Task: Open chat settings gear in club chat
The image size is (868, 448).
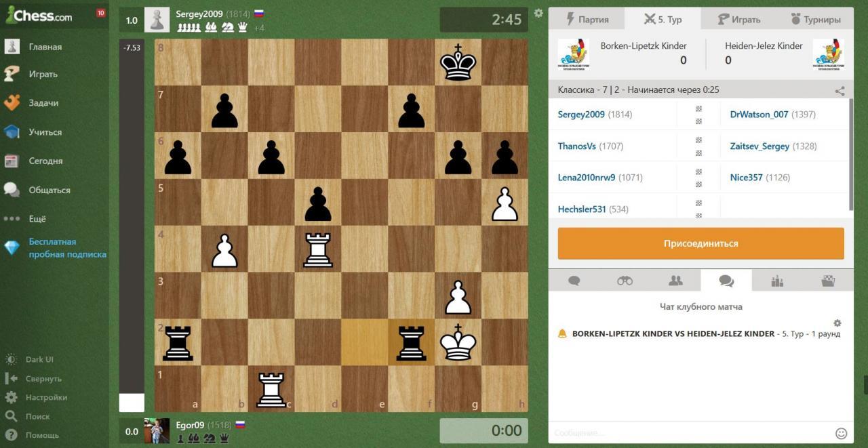Action: point(837,323)
